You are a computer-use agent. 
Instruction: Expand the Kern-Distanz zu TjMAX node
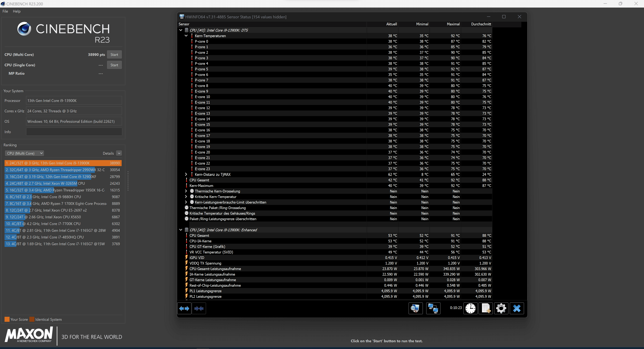[x=186, y=174]
